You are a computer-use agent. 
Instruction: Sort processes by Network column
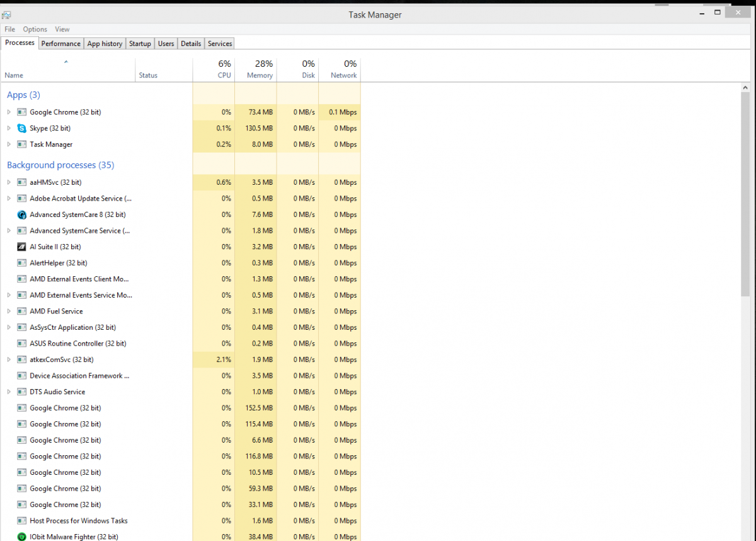(x=340, y=70)
